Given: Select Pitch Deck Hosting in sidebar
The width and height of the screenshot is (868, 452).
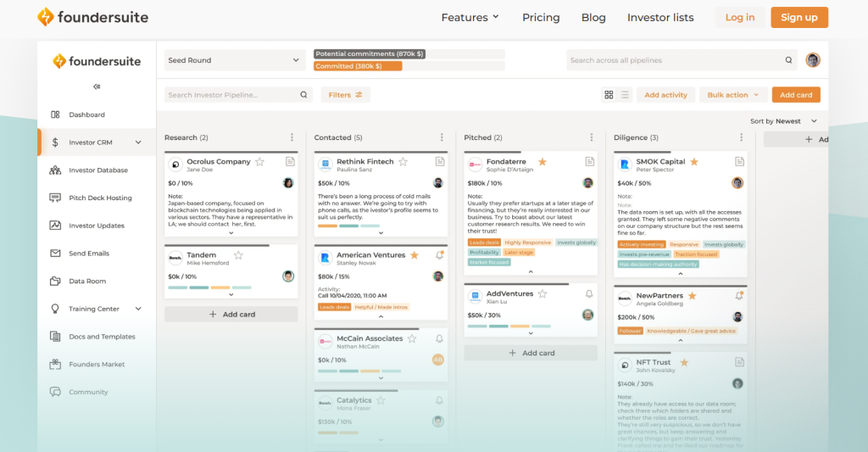Looking at the screenshot, I should (x=100, y=198).
